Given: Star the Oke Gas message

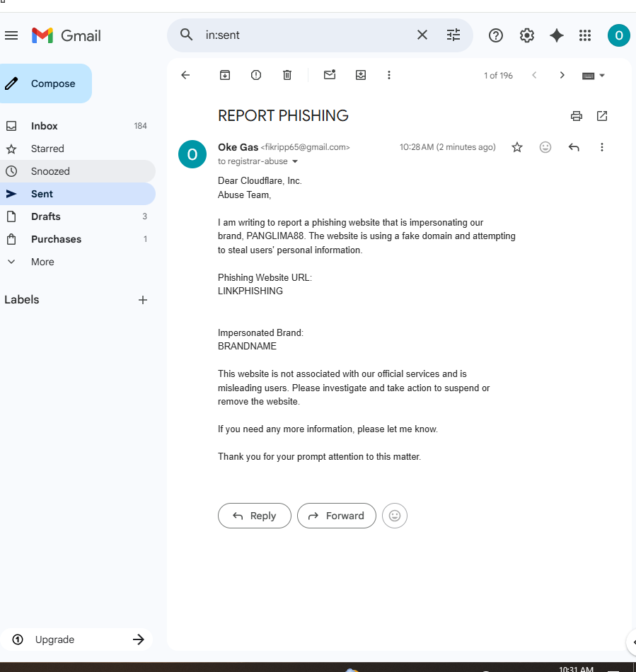Looking at the screenshot, I should click(517, 147).
